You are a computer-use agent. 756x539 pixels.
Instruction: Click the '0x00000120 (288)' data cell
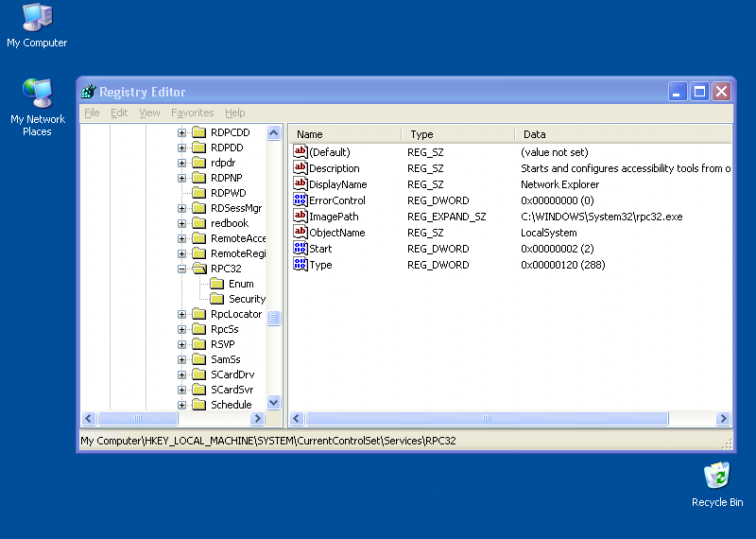point(562,265)
